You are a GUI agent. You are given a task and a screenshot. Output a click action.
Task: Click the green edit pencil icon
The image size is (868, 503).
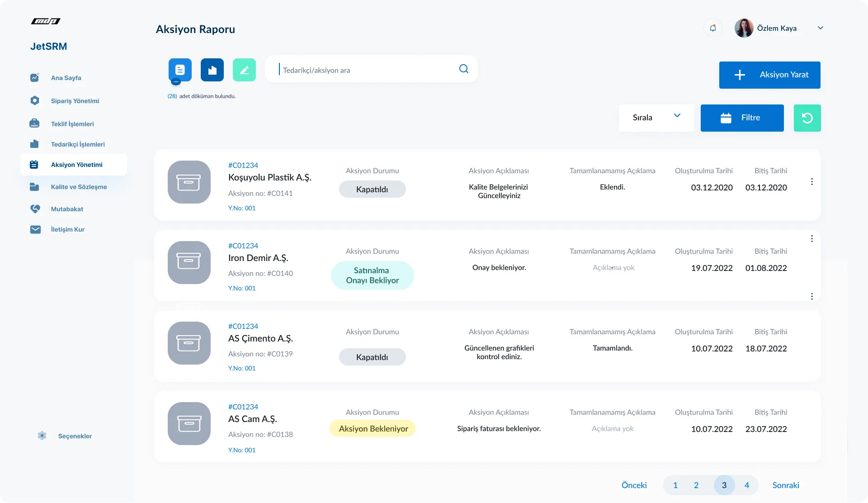click(244, 70)
